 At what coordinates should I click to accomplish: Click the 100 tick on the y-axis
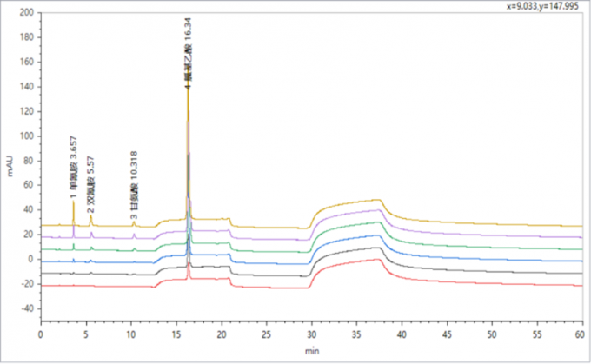[24, 136]
